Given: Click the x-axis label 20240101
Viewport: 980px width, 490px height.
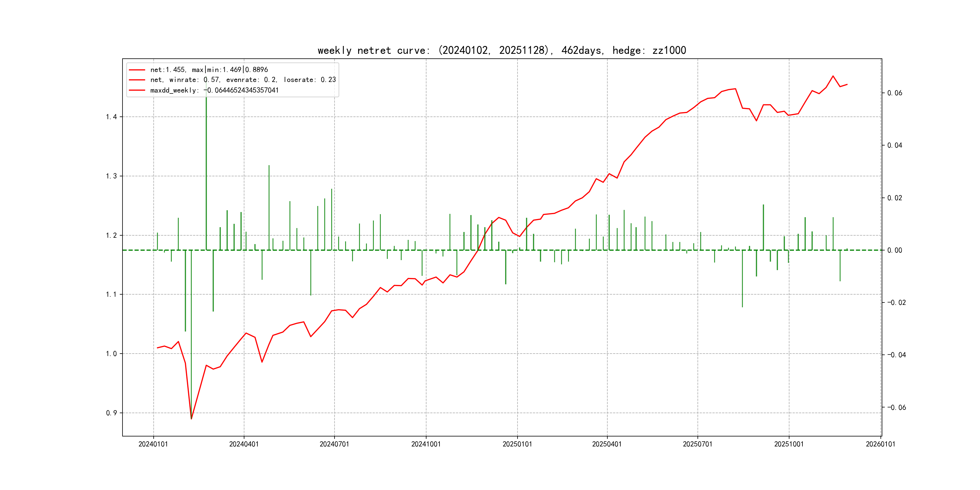Looking at the screenshot, I should click(x=153, y=444).
